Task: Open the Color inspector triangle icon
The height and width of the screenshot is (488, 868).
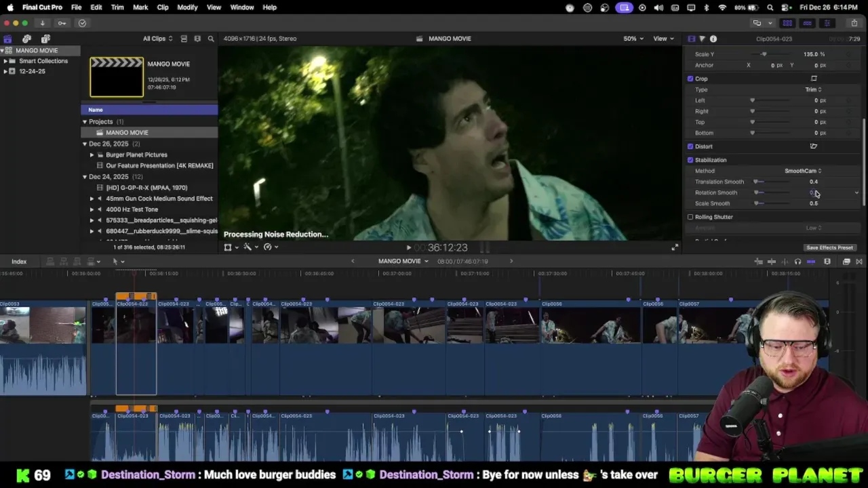Action: click(x=702, y=39)
